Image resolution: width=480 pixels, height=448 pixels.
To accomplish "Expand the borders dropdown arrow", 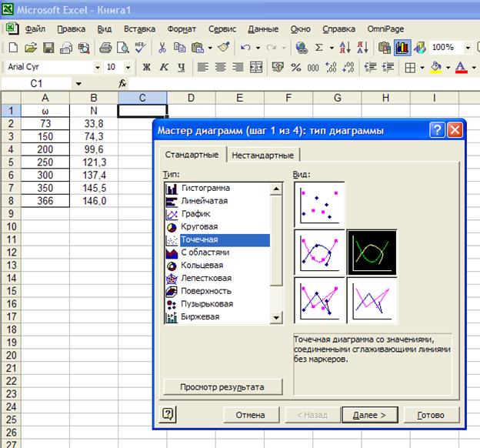I will pos(422,67).
